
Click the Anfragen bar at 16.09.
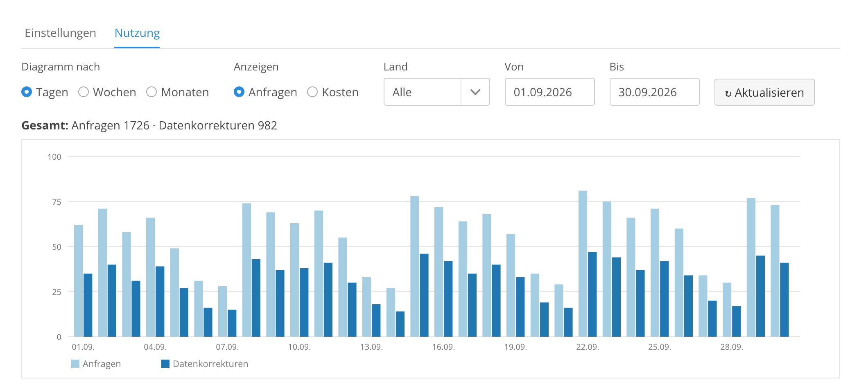pos(439,272)
